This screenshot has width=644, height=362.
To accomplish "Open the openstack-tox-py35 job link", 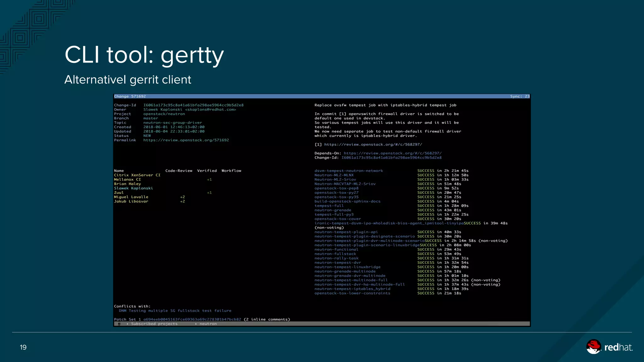I will [336, 197].
